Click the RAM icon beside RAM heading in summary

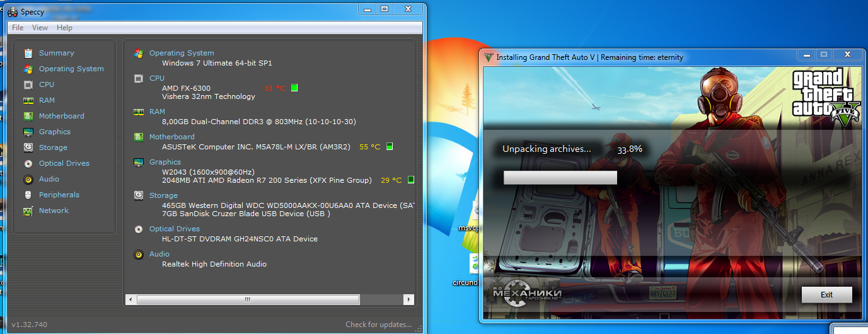click(138, 112)
